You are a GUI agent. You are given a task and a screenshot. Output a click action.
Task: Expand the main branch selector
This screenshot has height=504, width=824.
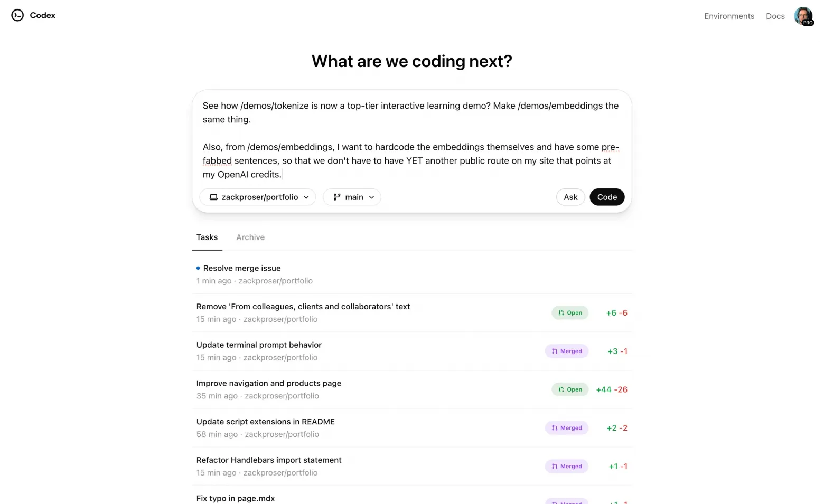pyautogui.click(x=352, y=197)
